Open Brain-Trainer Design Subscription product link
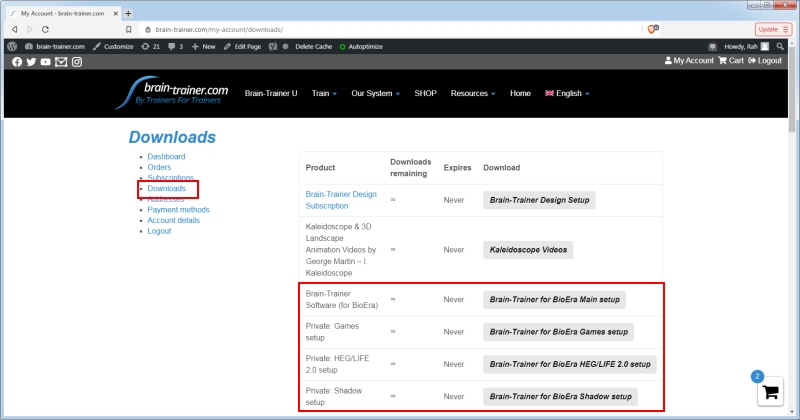The image size is (800, 420). coord(341,200)
